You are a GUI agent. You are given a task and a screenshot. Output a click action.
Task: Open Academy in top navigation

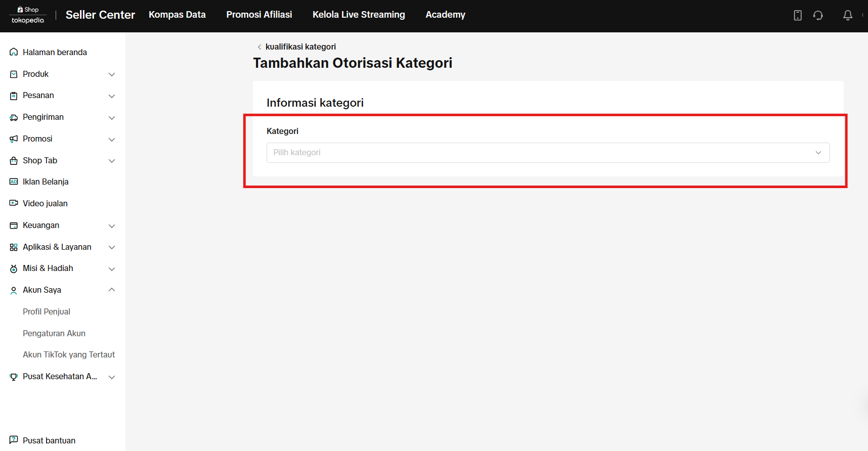coord(445,15)
